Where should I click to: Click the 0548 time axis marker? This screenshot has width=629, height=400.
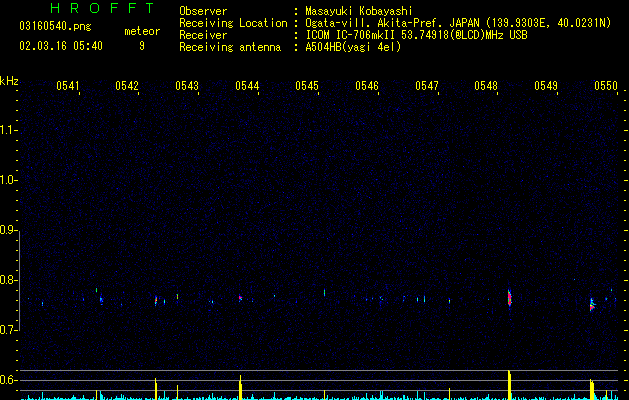[486, 86]
